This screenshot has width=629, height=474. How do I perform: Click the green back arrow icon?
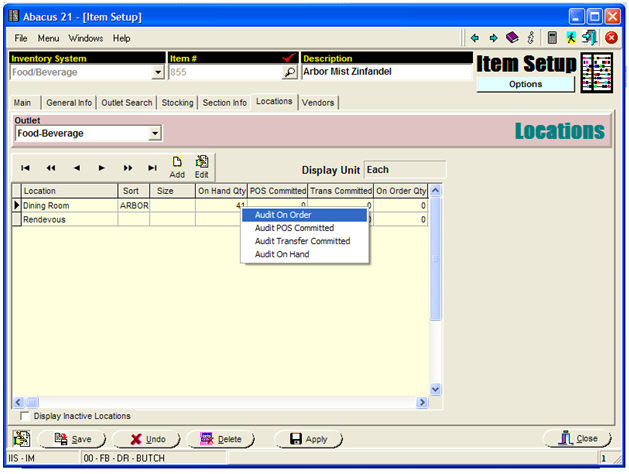click(x=475, y=38)
